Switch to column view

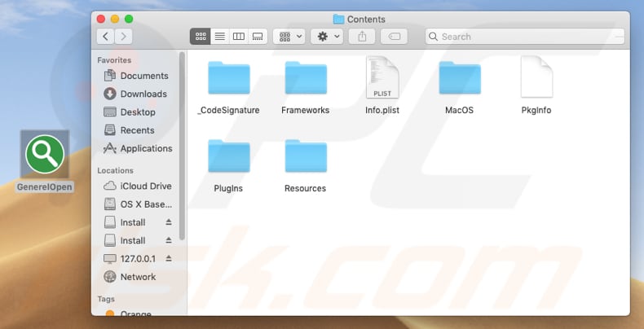(x=239, y=37)
